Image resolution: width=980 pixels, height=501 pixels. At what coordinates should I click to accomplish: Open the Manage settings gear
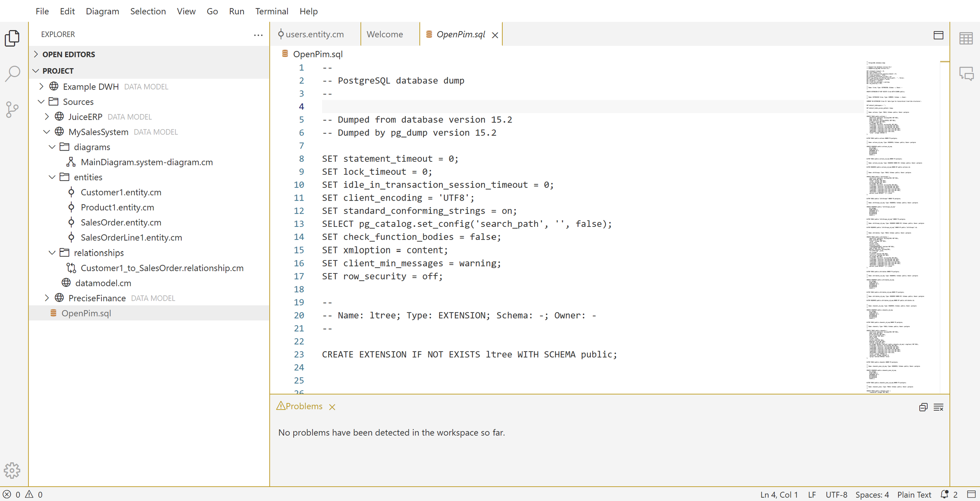coord(12,471)
